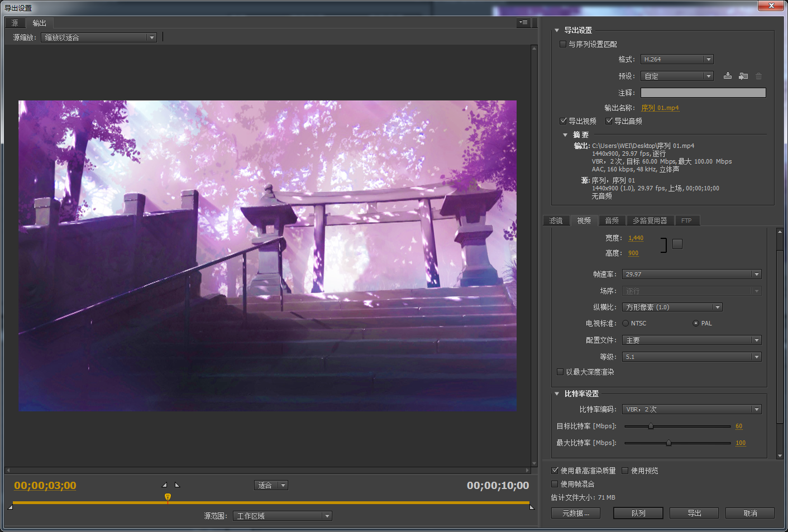Toggle 与序列设置匹配 checkbox
Viewport: 788px width, 532px height.
(563, 44)
